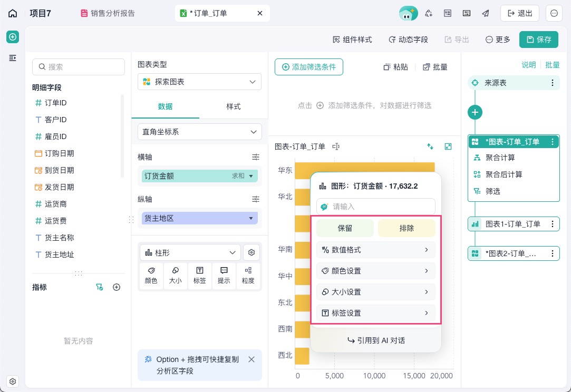This screenshot has height=392, width=571.
Task: Click the 退出 exit button
Action: tap(520, 14)
